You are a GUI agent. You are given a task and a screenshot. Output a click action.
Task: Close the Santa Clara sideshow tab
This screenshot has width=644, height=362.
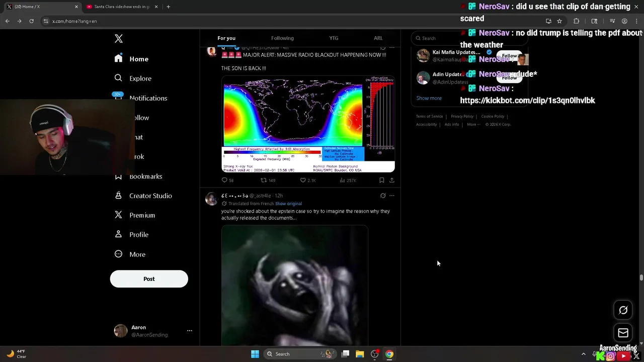156,7
